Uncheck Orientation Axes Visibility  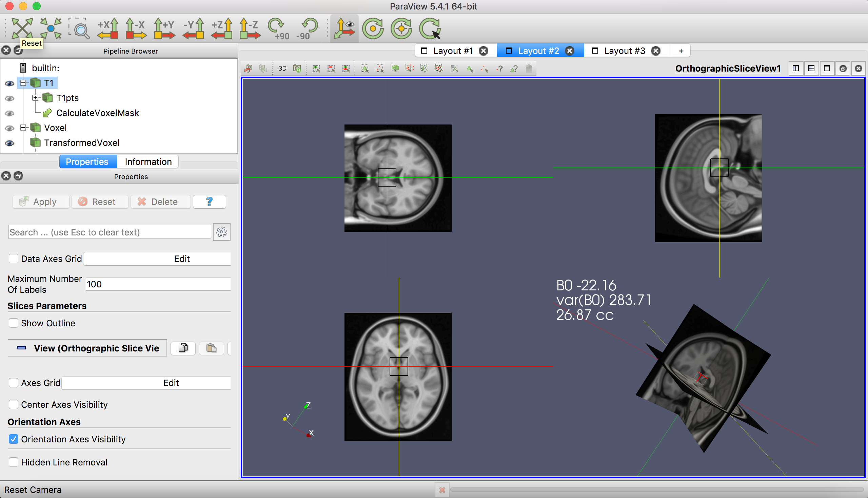(13, 439)
